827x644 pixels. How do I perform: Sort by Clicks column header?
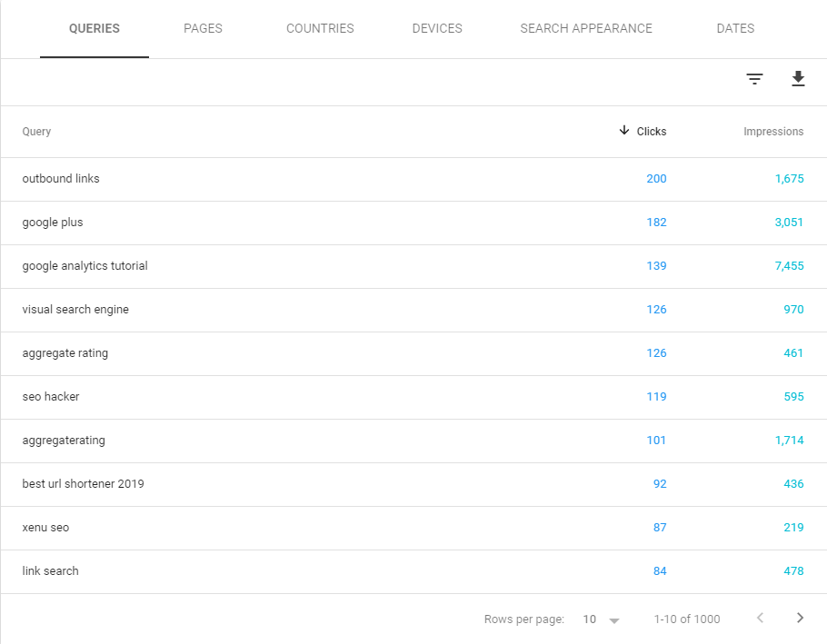point(643,132)
